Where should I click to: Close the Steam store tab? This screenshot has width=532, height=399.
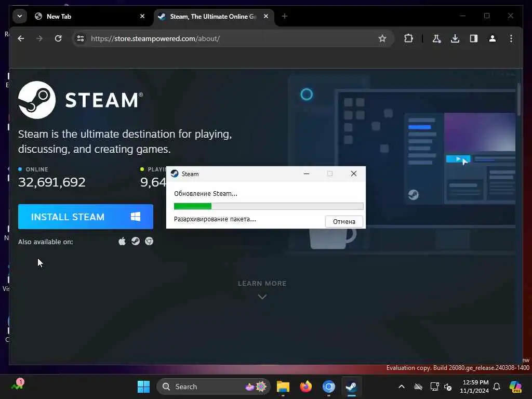[266, 16]
